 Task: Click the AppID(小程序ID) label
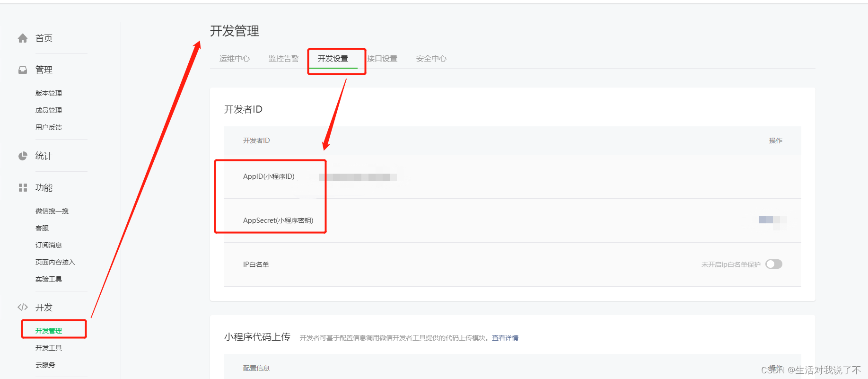(x=269, y=176)
